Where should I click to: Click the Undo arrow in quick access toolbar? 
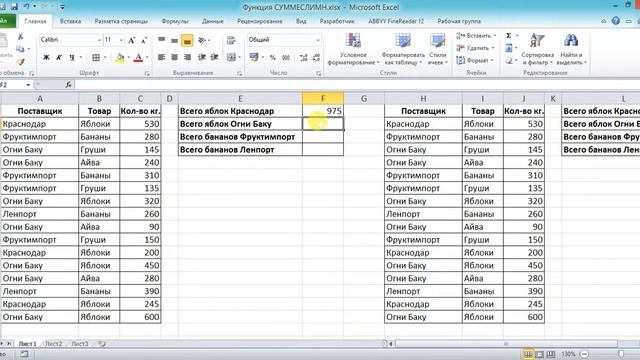(27, 7)
